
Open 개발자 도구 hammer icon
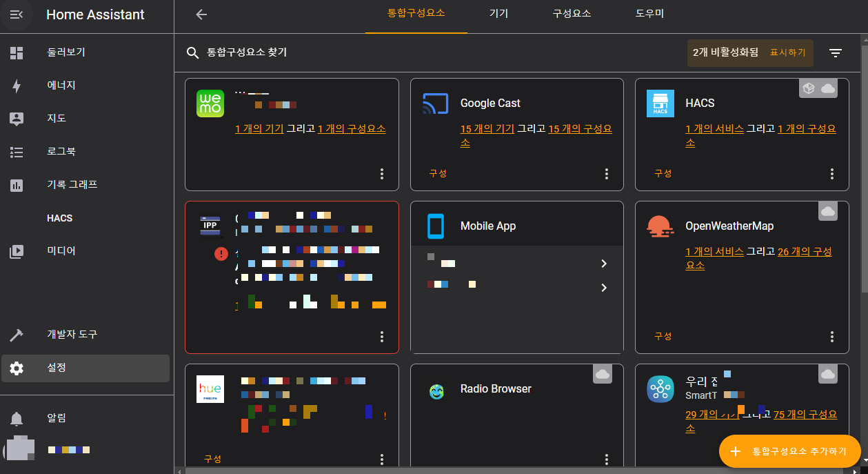[x=17, y=335]
